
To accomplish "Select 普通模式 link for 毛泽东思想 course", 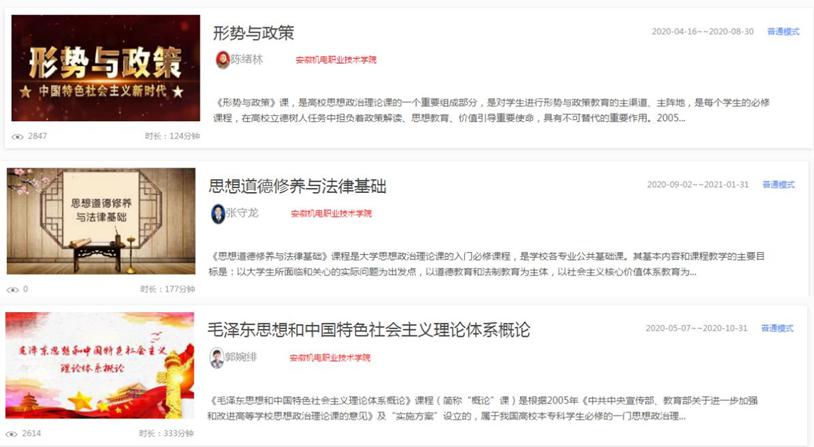I will coord(777,328).
